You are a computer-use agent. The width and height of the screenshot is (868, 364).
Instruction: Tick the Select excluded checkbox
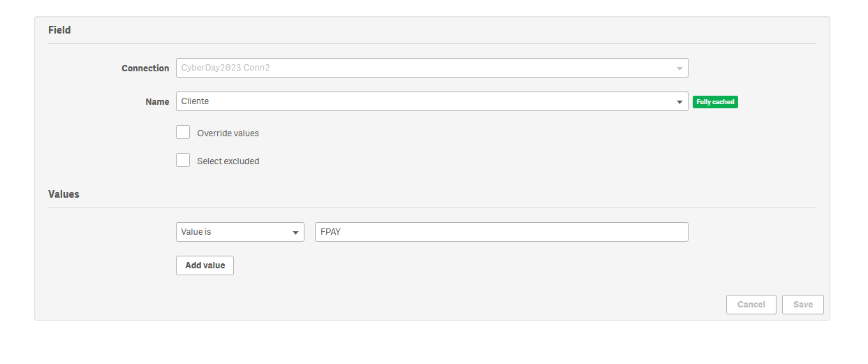pyautogui.click(x=183, y=160)
